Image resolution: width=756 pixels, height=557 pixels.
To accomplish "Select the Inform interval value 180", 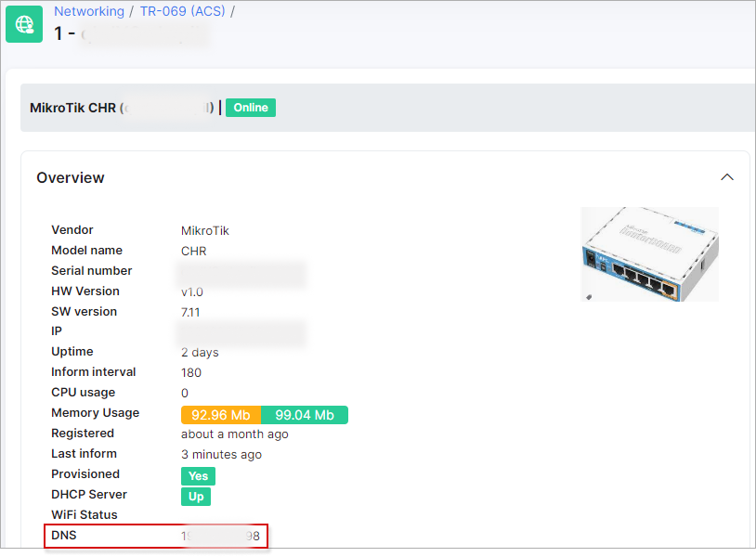I will (x=191, y=372).
